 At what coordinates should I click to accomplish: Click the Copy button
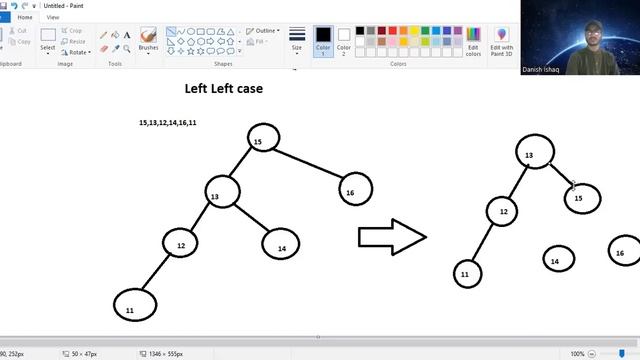tap(19, 42)
